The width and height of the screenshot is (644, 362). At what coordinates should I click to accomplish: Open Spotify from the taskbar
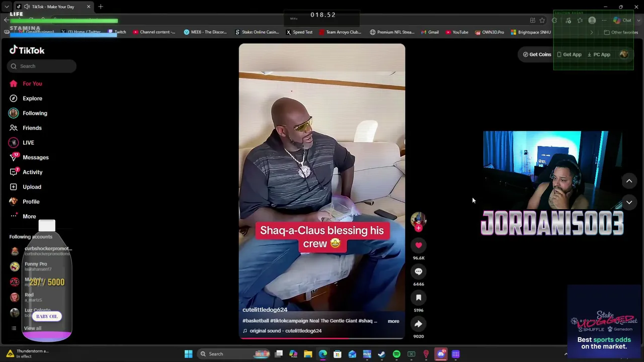tap(396, 354)
